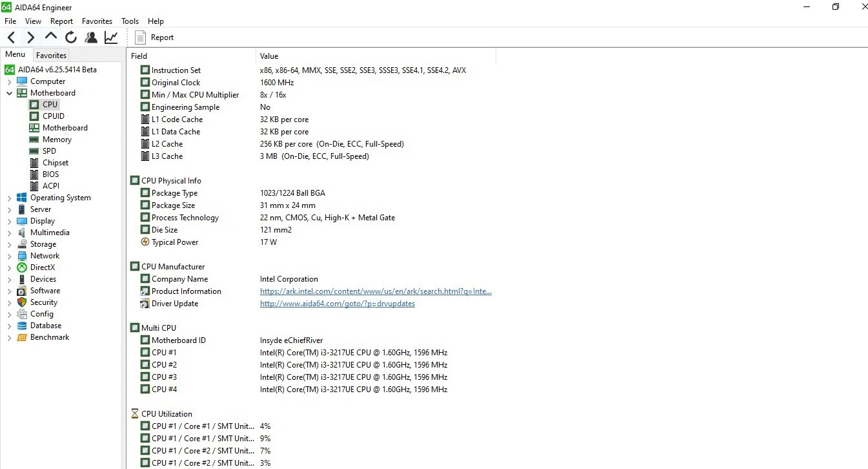Viewport: 868px width, 469px height.
Task: Click the CPU Utilization hourglass icon
Action: pos(135,414)
